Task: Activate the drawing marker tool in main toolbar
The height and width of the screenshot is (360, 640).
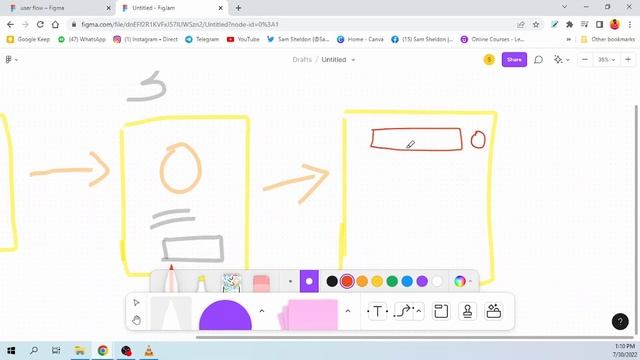Action: tap(171, 313)
